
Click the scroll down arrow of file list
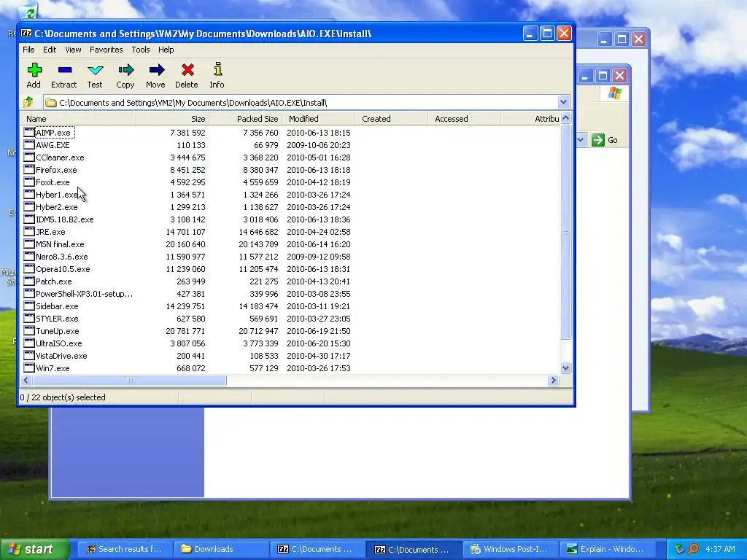[565, 367]
